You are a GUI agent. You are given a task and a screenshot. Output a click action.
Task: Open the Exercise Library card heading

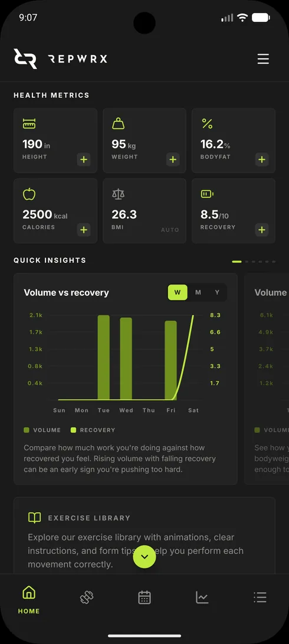(89, 518)
